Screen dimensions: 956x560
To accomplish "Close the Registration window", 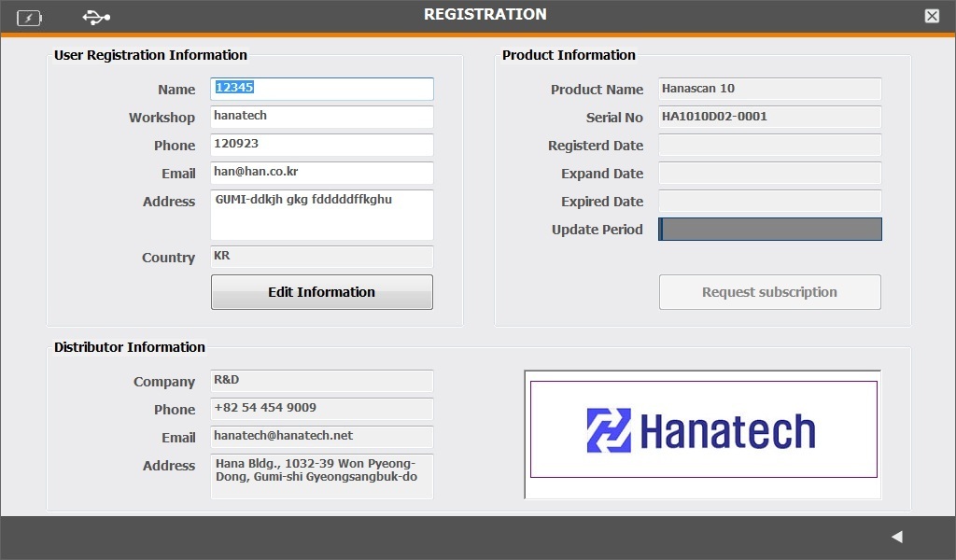I will click(932, 16).
